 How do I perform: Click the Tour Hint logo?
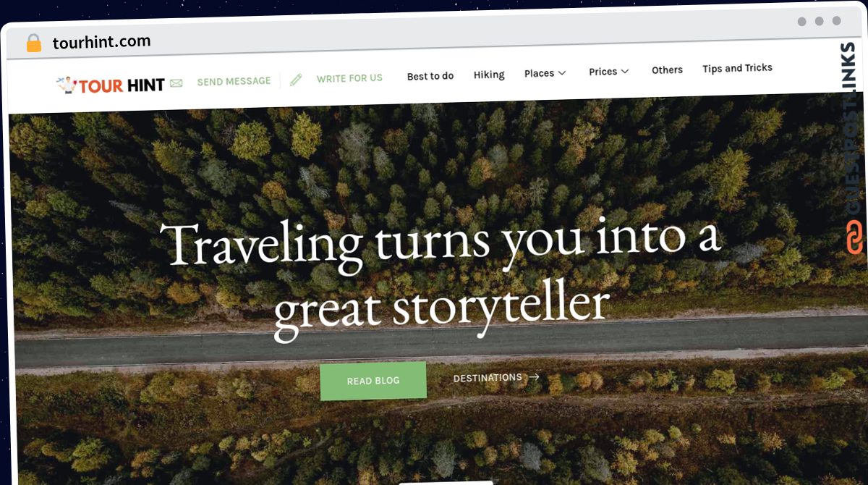pos(111,85)
